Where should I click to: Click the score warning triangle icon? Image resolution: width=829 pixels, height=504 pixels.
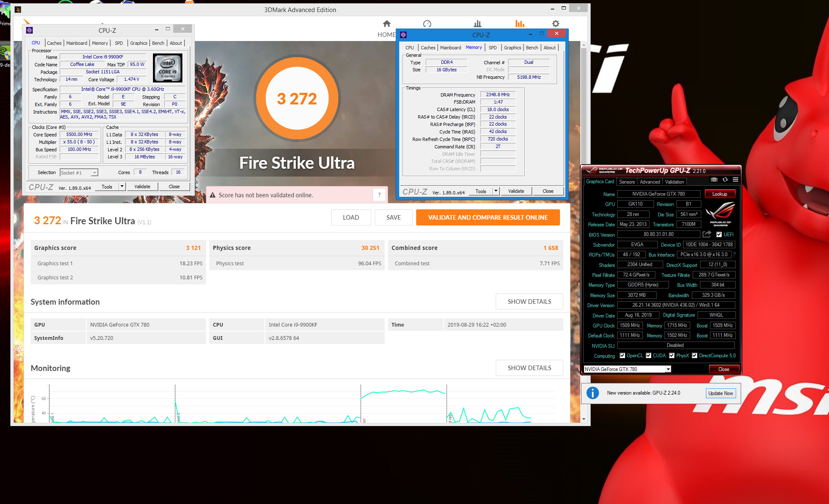pyautogui.click(x=213, y=195)
